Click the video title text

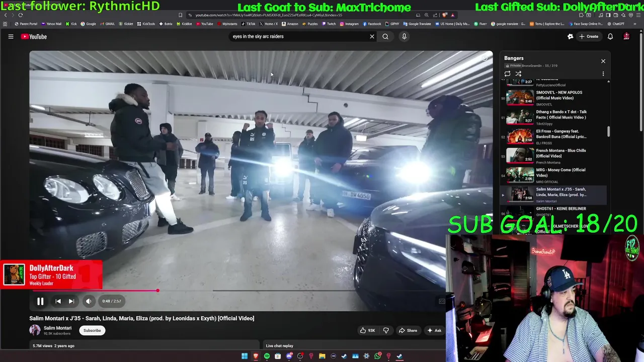(142, 318)
